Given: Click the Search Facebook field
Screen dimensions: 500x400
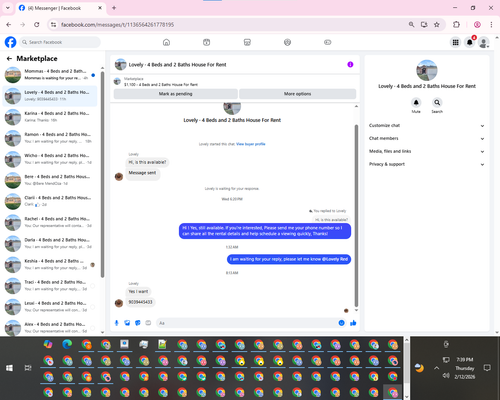Looking at the screenshot, I should pos(60,42).
